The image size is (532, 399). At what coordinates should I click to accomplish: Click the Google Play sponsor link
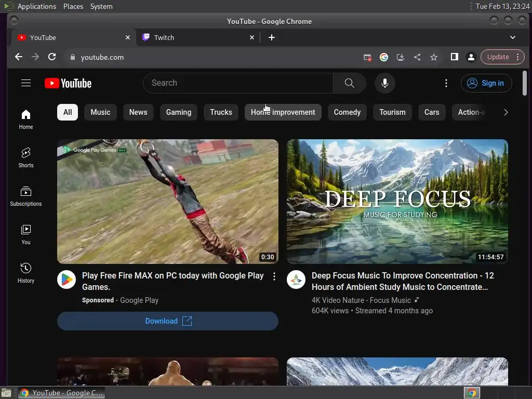tap(139, 300)
